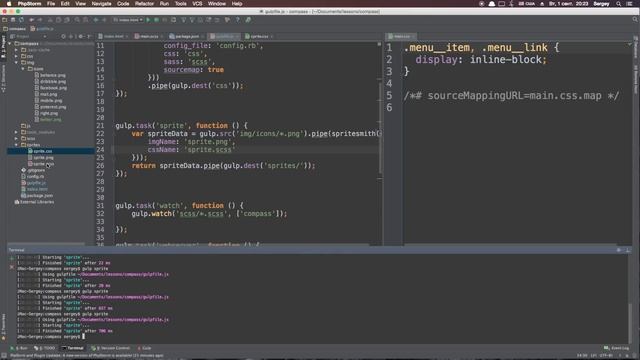Select main.css tab in right editor
Viewport: 640px width, 360px height.
coord(402,36)
